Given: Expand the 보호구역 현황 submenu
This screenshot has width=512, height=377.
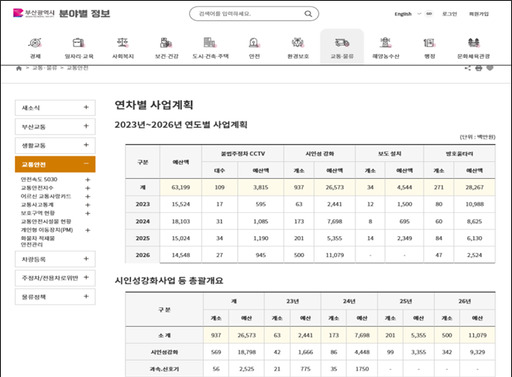Looking at the screenshot, I should [88, 213].
